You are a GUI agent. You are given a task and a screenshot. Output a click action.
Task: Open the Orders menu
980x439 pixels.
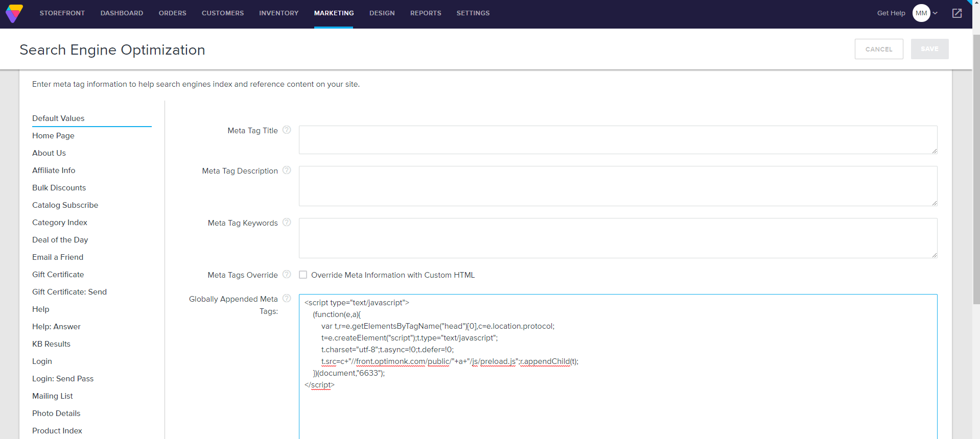tap(172, 13)
